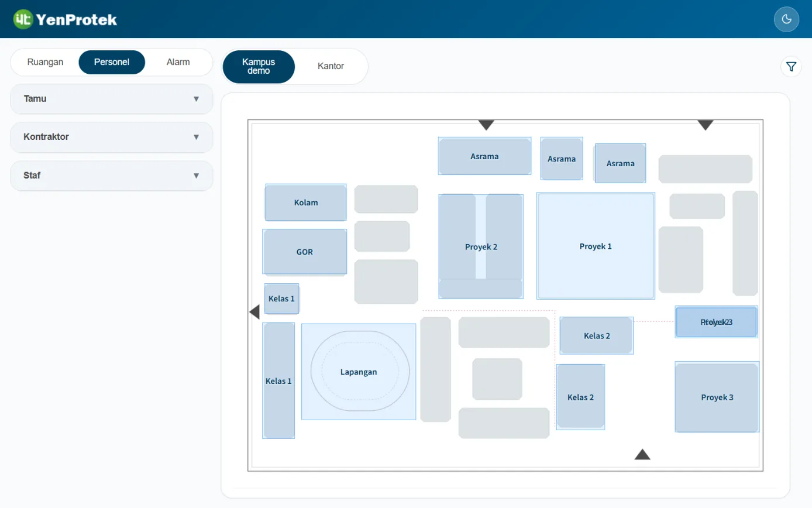Image resolution: width=812 pixels, height=508 pixels.
Task: Click the Proyek 1 zone
Action: click(596, 246)
